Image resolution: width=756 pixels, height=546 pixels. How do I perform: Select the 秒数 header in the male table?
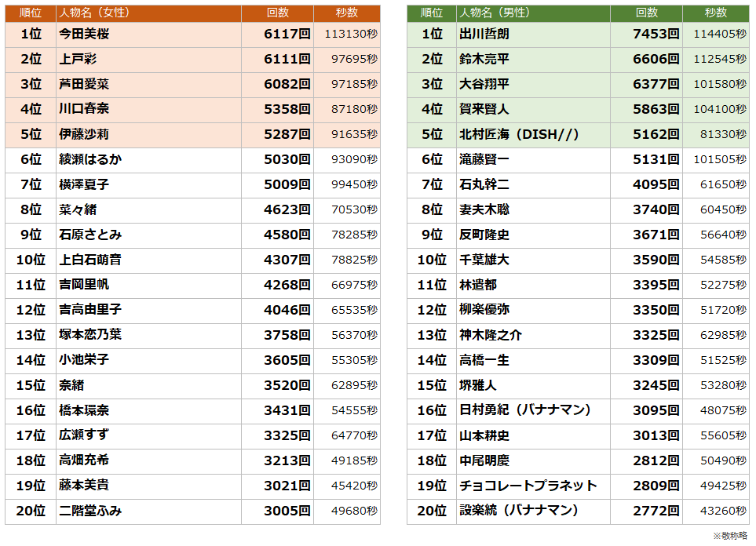click(x=715, y=13)
